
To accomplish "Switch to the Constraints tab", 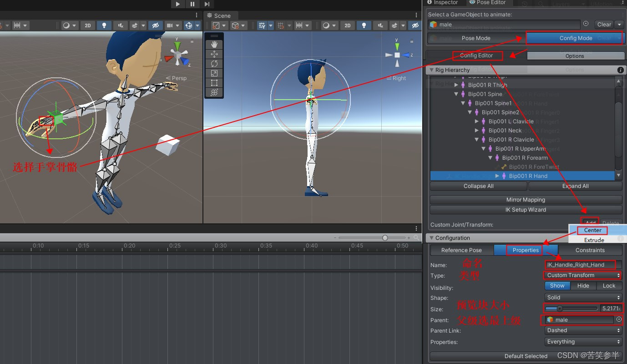I will (x=590, y=250).
